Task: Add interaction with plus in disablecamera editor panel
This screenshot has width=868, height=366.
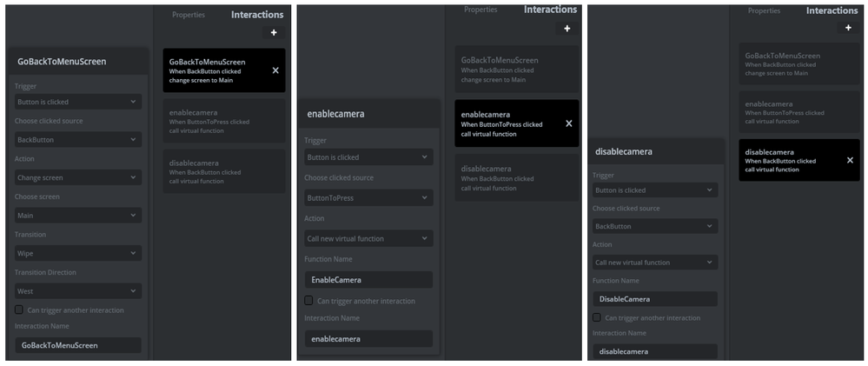Action: [848, 28]
